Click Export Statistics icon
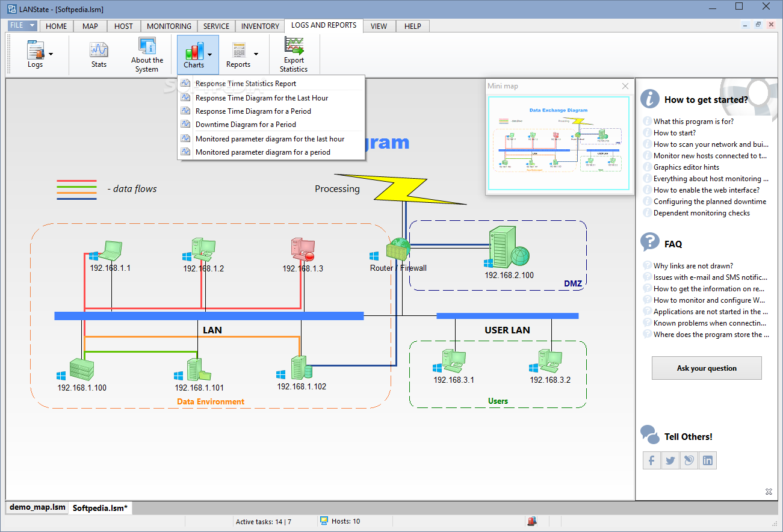 [294, 46]
